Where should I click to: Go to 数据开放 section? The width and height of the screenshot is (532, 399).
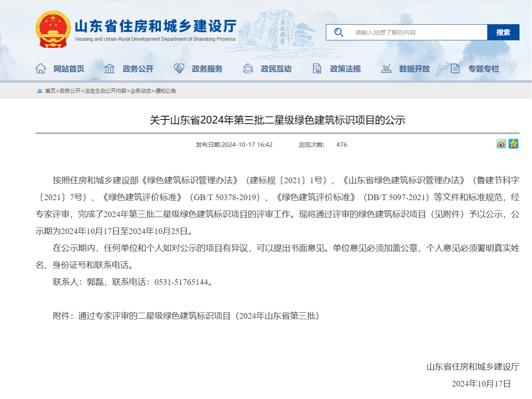pos(414,69)
